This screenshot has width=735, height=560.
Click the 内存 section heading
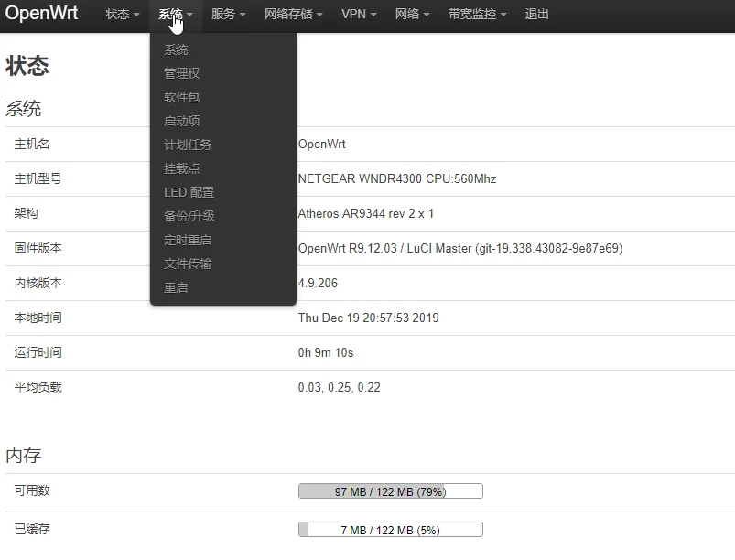pyautogui.click(x=24, y=456)
